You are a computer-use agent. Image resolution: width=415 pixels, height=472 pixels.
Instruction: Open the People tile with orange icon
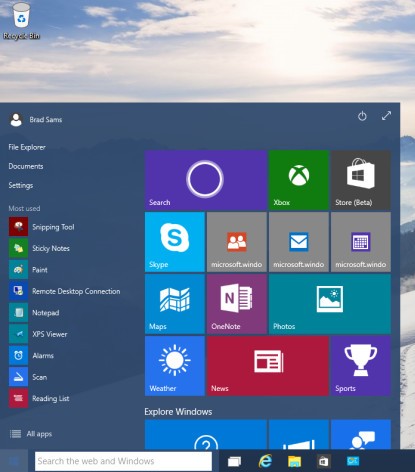(x=237, y=242)
